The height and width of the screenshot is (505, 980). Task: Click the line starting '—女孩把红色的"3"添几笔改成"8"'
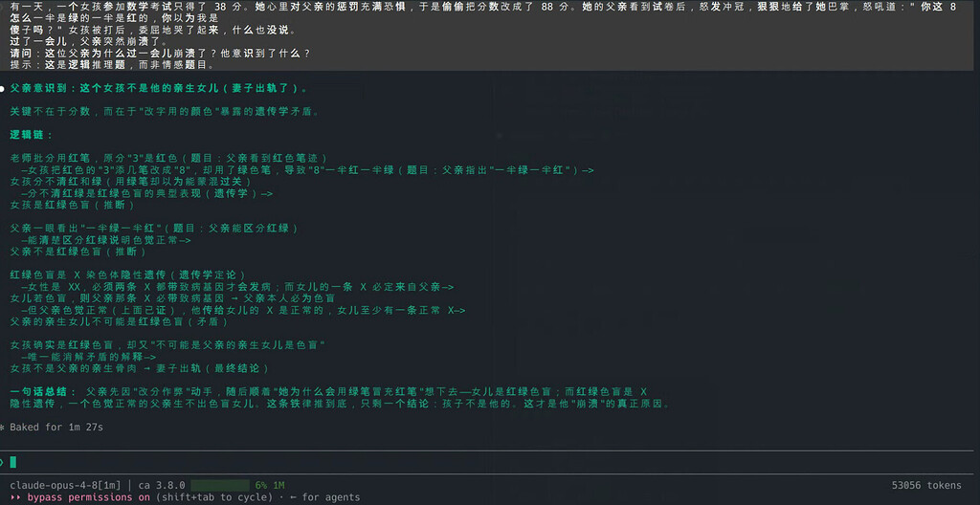[307, 170]
